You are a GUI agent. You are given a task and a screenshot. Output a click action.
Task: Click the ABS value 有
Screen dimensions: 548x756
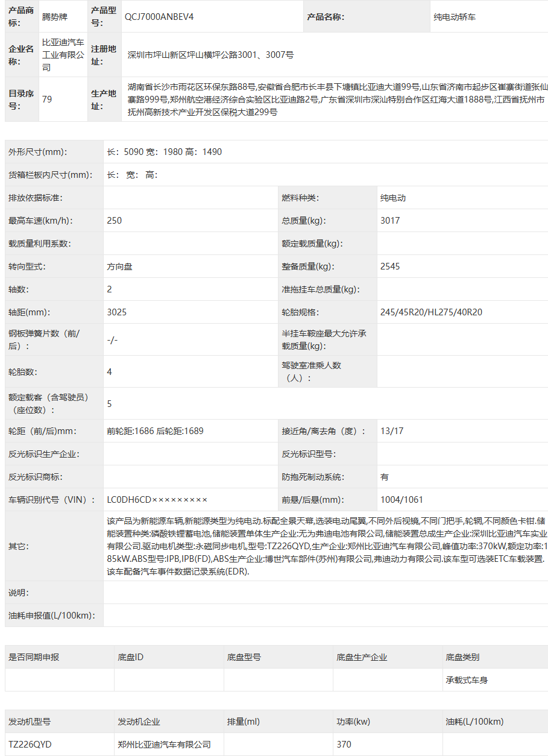click(x=385, y=477)
